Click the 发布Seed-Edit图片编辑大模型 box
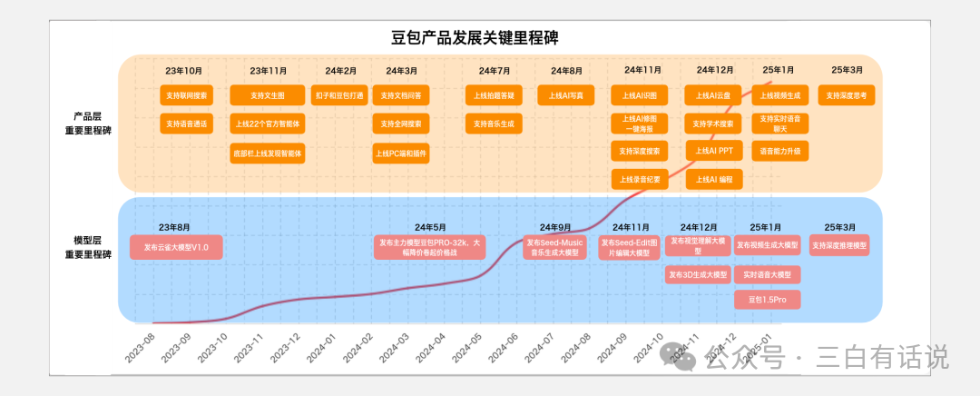This screenshot has height=396, width=980. point(630,247)
